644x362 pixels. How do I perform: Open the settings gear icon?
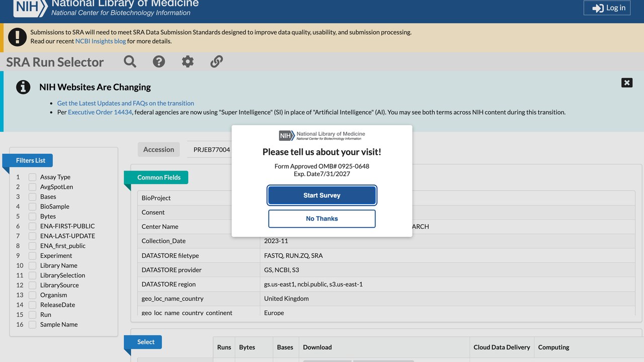188,61
